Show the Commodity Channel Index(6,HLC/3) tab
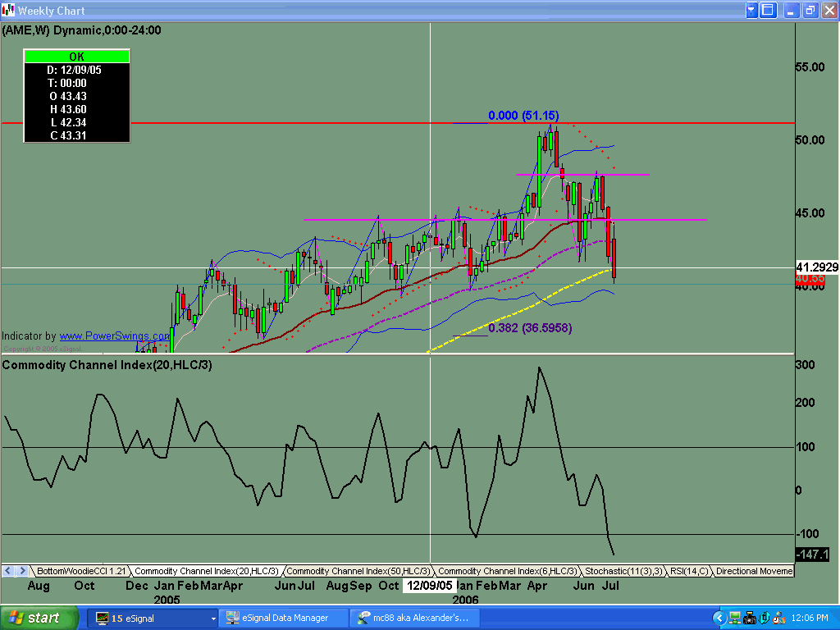840x630 pixels. (507, 571)
